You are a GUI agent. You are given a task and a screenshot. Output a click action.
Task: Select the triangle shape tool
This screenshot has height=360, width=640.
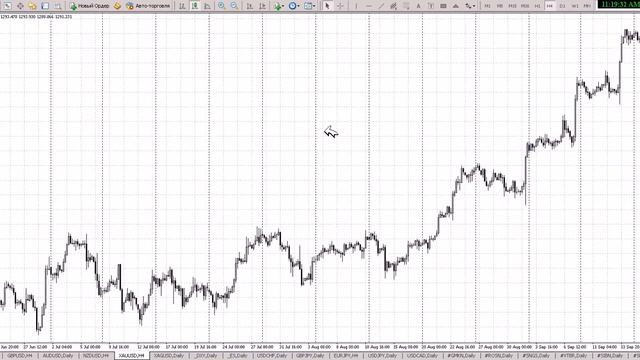pyautogui.click(x=456, y=6)
